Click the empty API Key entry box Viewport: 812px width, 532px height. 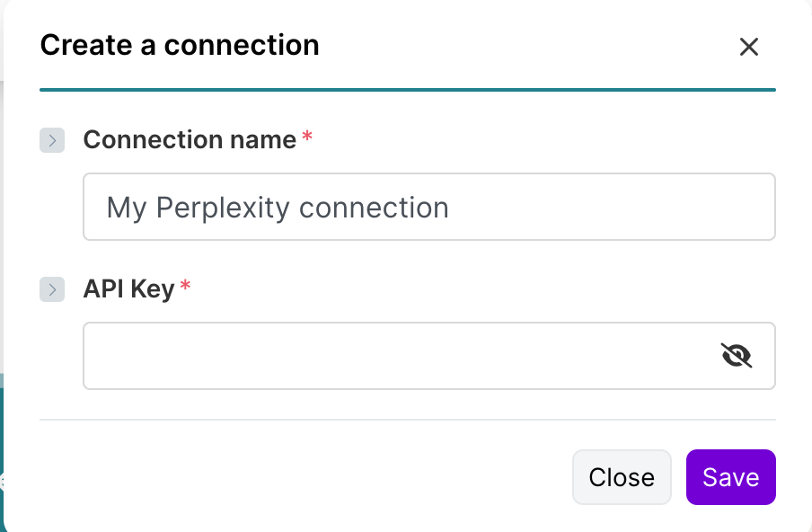click(359, 356)
